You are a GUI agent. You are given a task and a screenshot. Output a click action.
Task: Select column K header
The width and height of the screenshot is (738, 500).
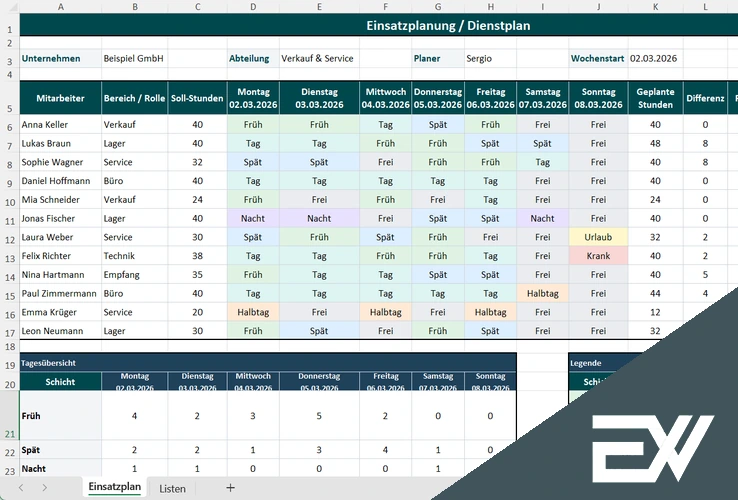(655, 7)
